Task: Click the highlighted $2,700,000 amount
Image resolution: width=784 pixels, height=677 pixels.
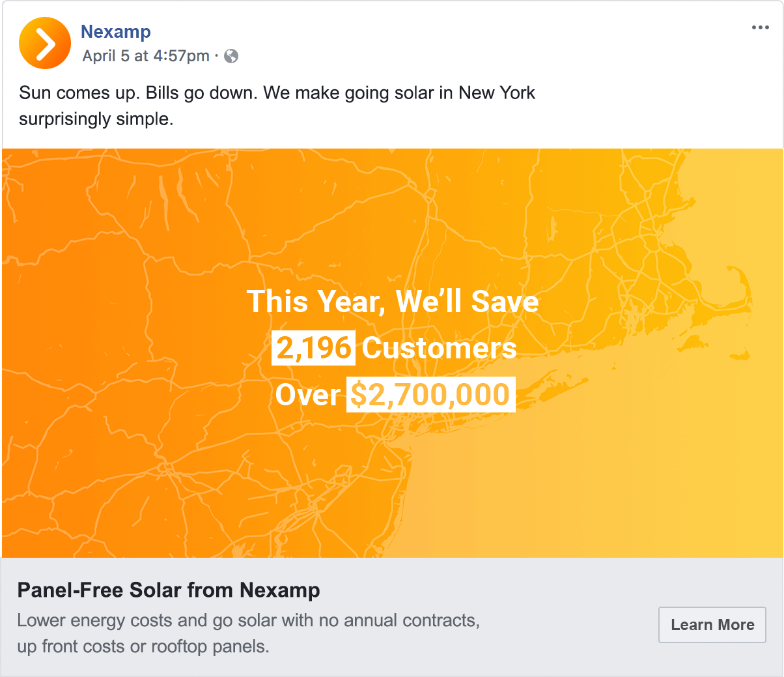Action: [x=430, y=395]
